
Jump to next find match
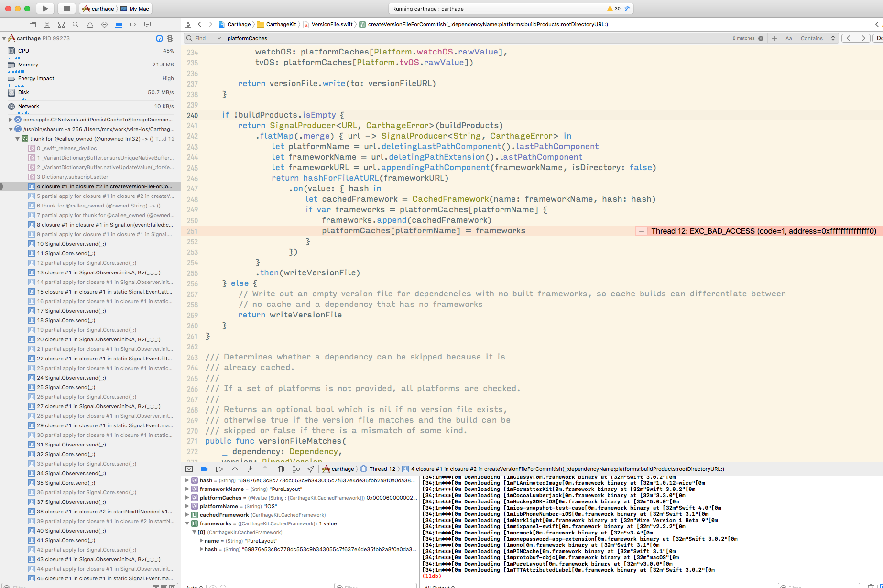tap(863, 38)
